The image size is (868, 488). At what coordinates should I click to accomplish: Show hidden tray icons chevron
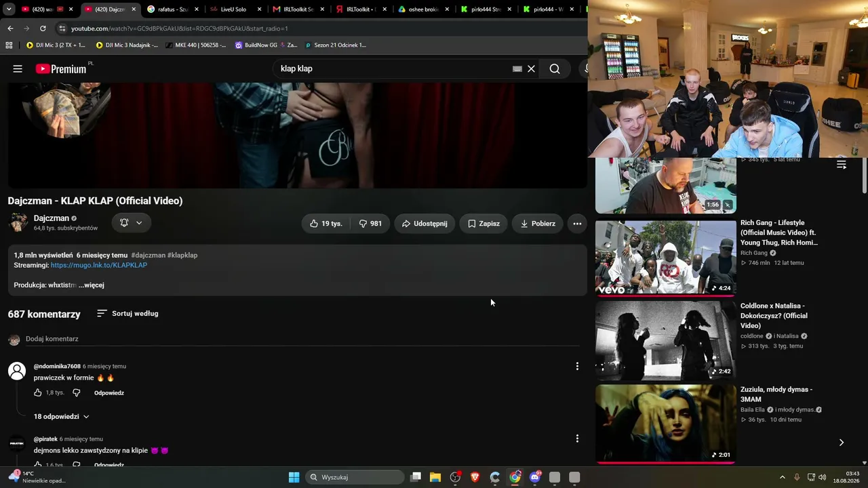click(x=782, y=477)
